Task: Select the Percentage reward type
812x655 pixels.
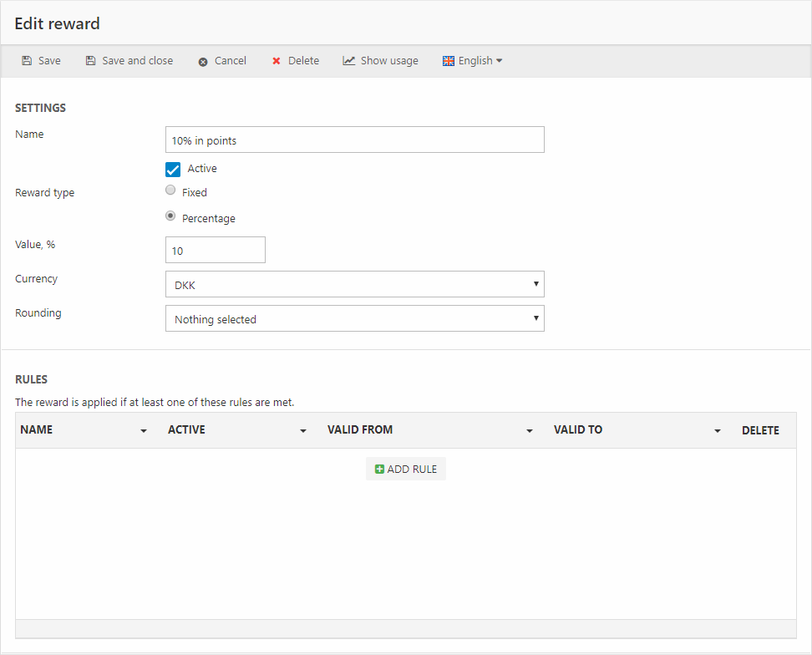Action: pos(170,216)
